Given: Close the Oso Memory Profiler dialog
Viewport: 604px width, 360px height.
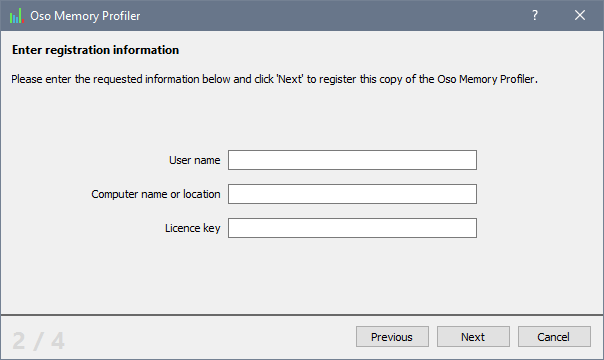Looking at the screenshot, I should [580, 15].
